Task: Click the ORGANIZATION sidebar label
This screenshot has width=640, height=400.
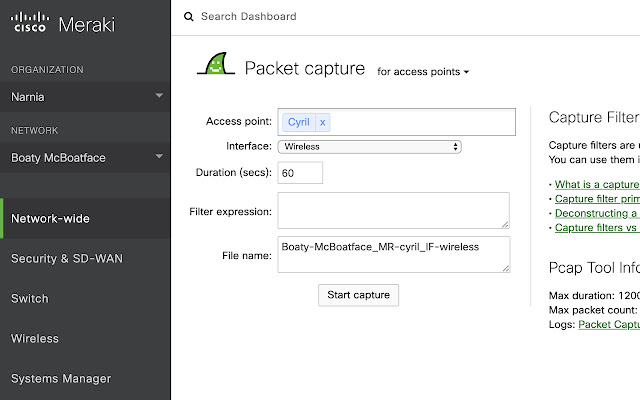Action: tap(47, 70)
